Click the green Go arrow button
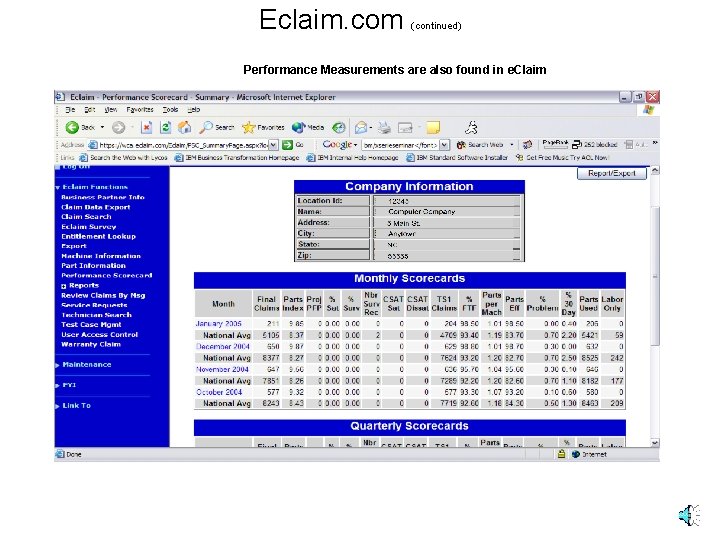 (x=287, y=145)
